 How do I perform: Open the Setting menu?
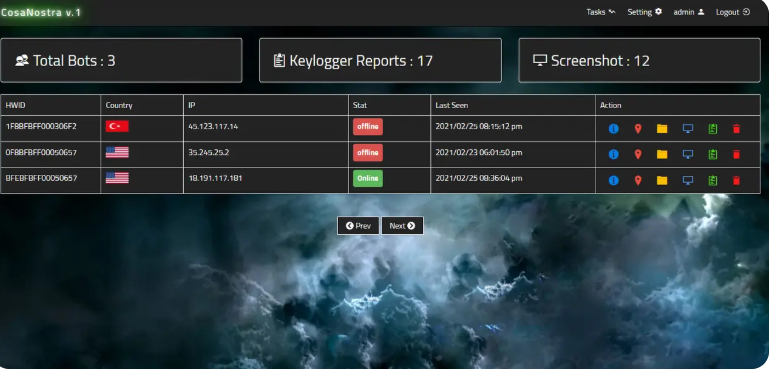tap(645, 12)
